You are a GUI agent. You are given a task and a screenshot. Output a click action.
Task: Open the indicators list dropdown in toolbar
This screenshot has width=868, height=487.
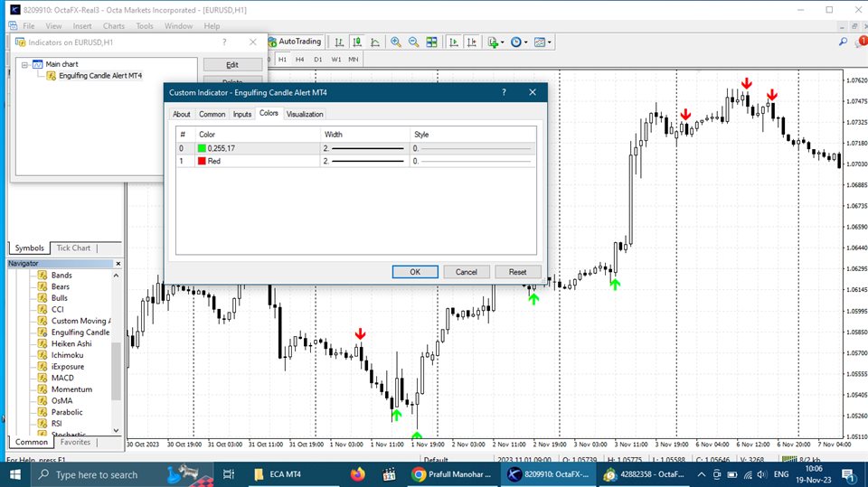(x=495, y=42)
